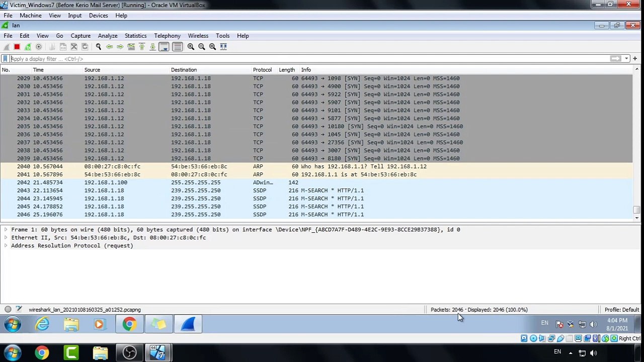
Task: Reset packet text to normal size
Action: pyautogui.click(x=212, y=47)
